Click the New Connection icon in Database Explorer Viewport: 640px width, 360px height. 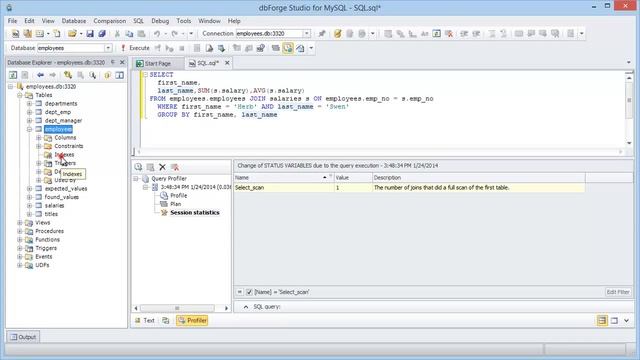coord(68,75)
